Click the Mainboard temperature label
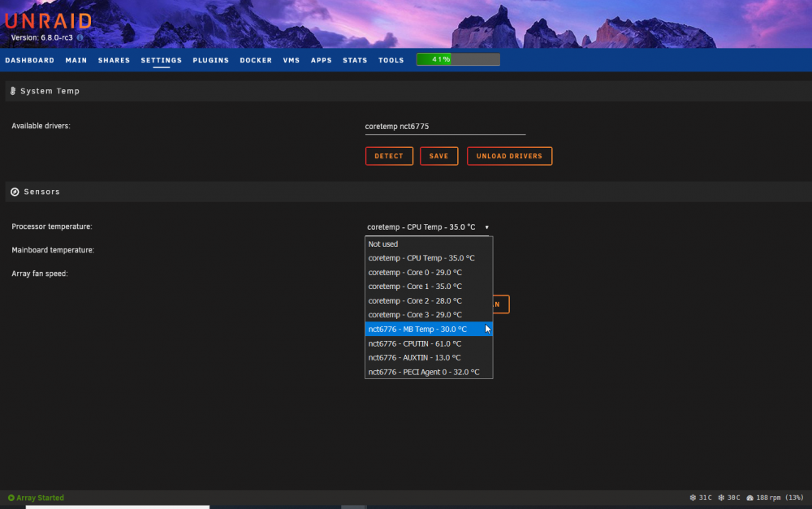This screenshot has width=812, height=509. 53,250
